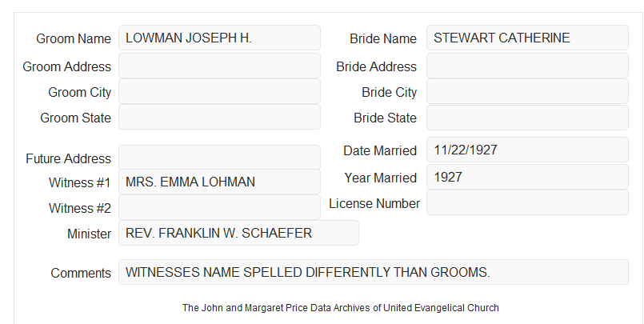Select the Groom City field
This screenshot has width=644, height=324.
click(x=219, y=91)
